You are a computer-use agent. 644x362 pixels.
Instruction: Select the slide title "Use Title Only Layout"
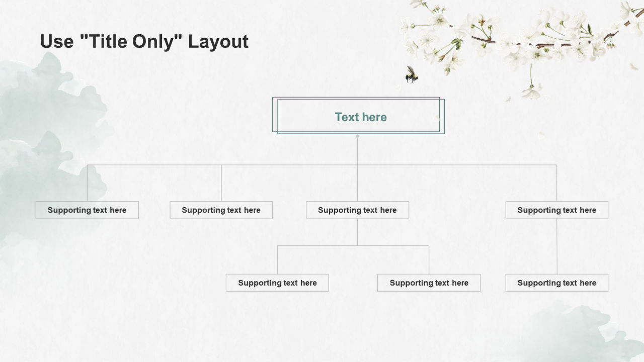[x=144, y=41]
